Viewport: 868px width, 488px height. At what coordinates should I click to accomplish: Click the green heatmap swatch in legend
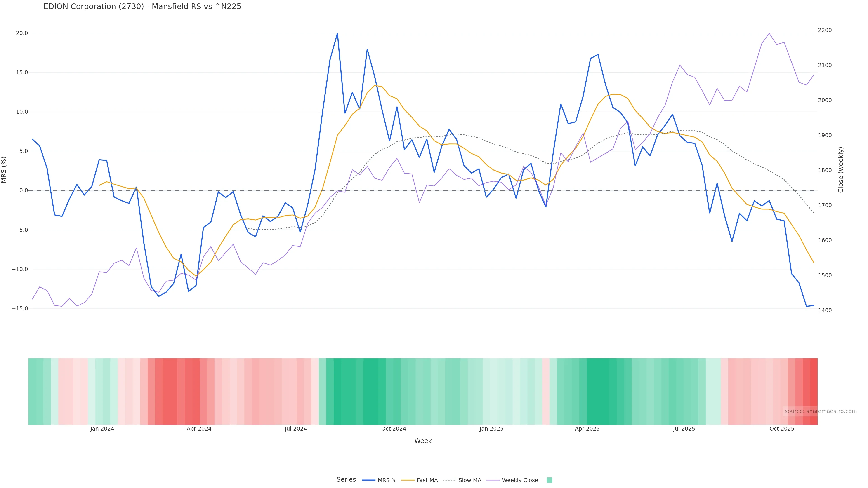tap(549, 480)
